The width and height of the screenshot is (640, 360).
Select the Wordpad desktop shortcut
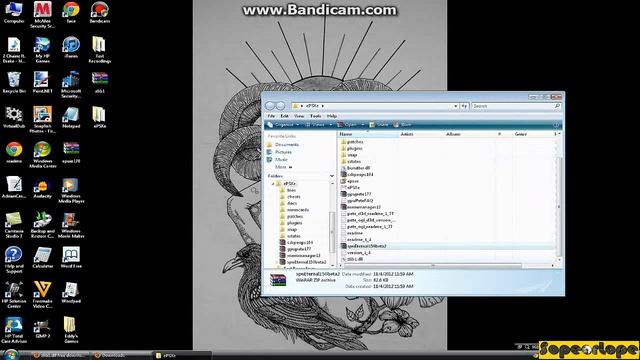pyautogui.click(x=71, y=293)
